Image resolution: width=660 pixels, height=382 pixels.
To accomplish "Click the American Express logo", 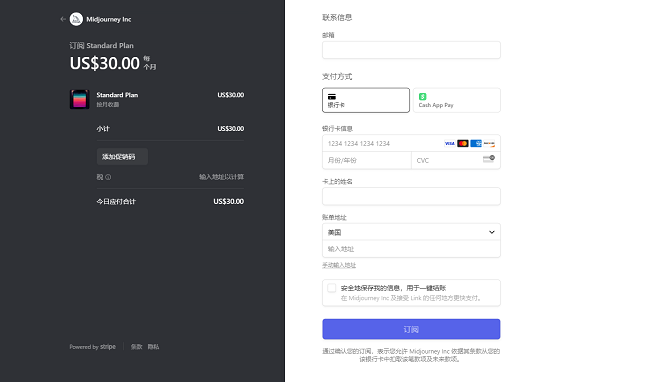I will click(476, 143).
